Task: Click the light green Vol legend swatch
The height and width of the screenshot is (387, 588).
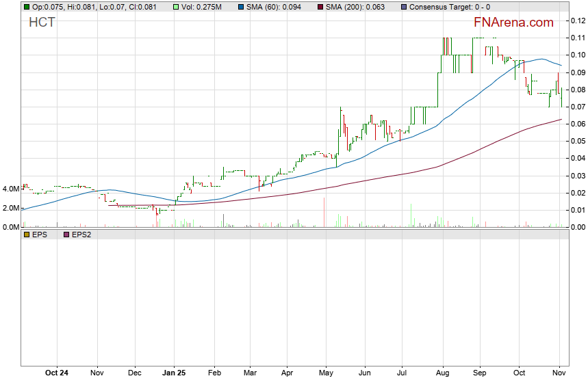Action: click(177, 7)
